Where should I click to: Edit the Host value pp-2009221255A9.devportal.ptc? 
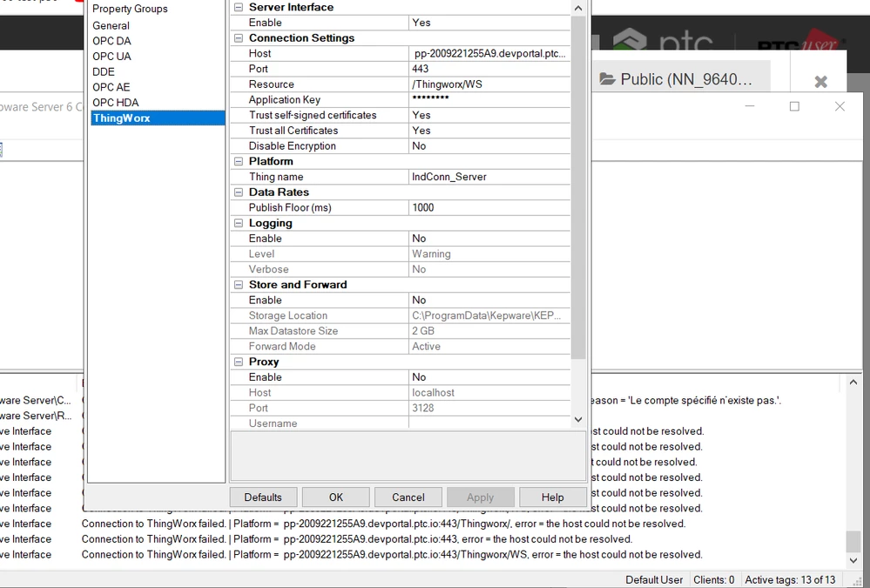[x=489, y=54]
